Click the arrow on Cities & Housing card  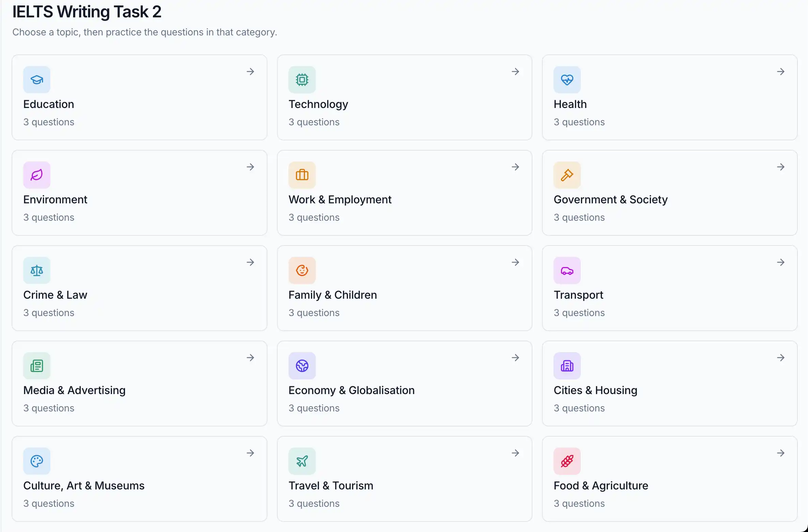pos(781,358)
